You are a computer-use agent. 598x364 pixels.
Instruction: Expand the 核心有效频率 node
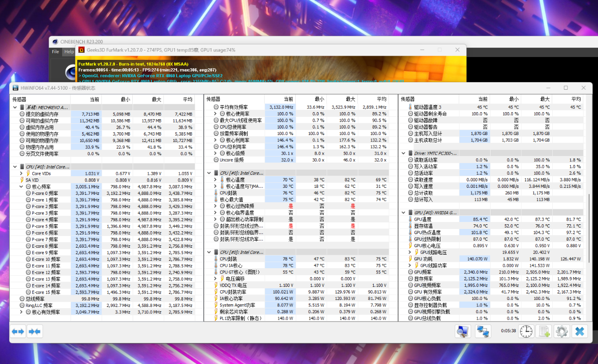21,312
